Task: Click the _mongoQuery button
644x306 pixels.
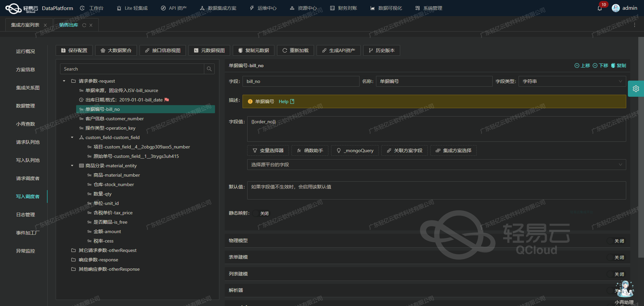Action: click(x=355, y=150)
